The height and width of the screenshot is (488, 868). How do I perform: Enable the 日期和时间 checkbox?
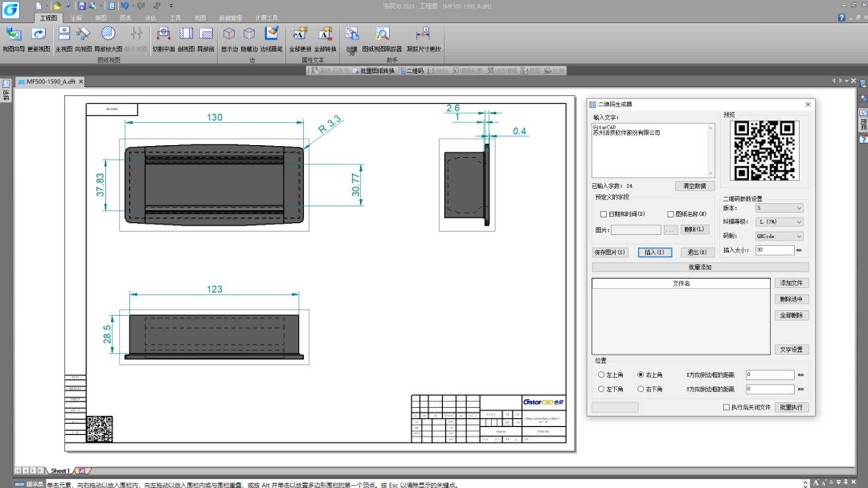tap(603, 214)
